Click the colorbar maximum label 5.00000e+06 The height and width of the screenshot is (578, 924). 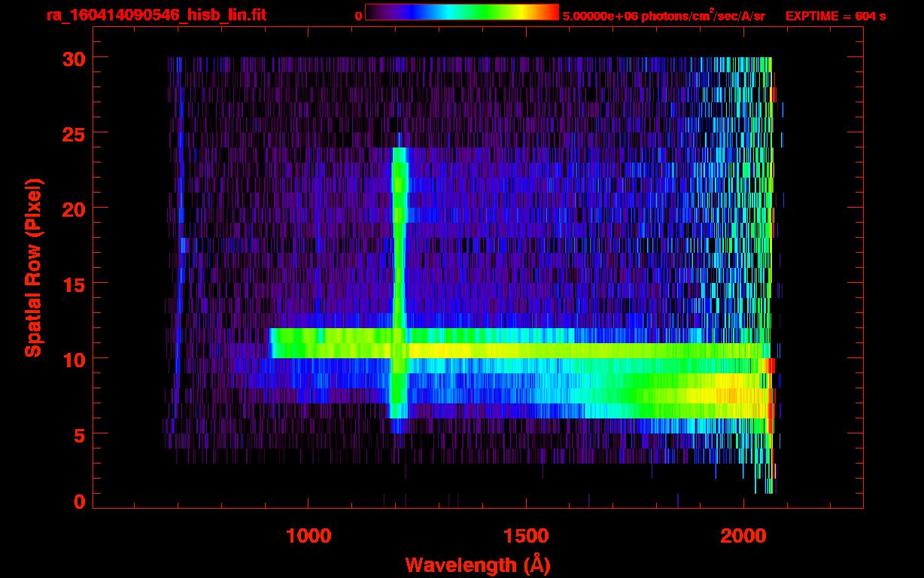(600, 16)
